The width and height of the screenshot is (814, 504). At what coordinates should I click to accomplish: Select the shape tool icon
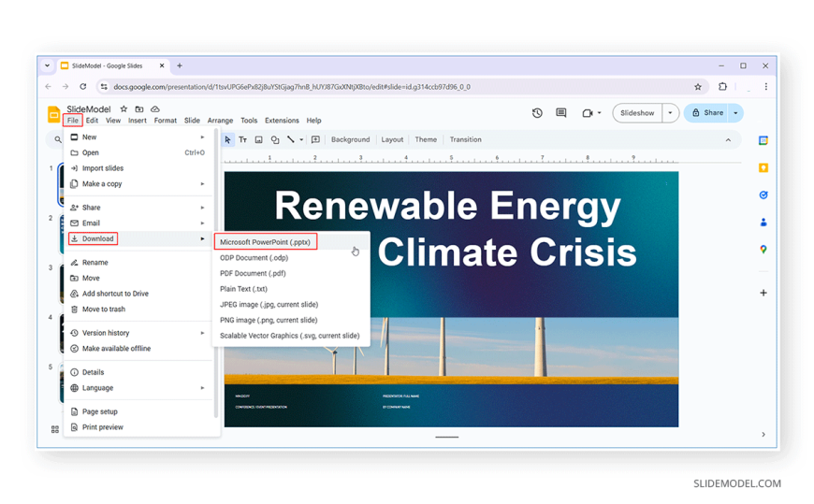point(275,139)
